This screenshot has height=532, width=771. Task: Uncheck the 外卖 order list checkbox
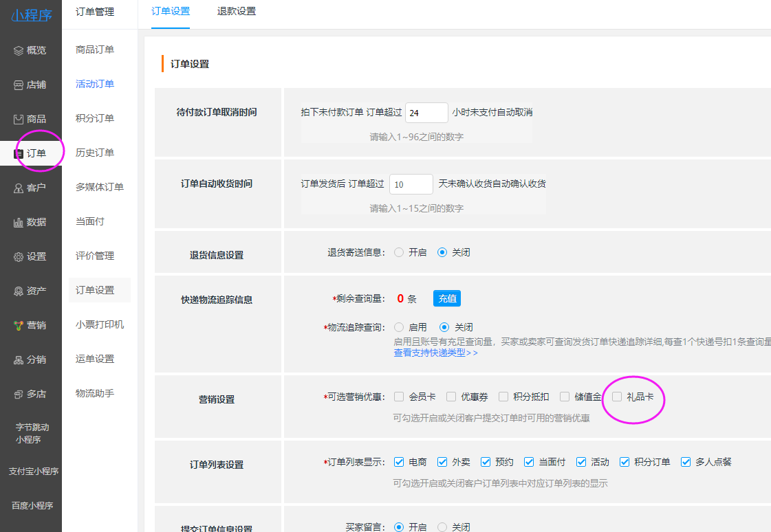[442, 462]
